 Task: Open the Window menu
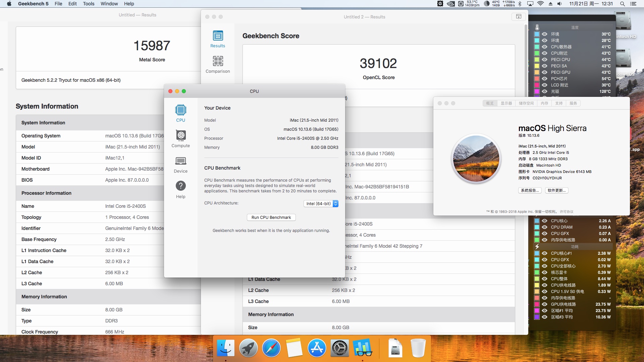(x=109, y=4)
